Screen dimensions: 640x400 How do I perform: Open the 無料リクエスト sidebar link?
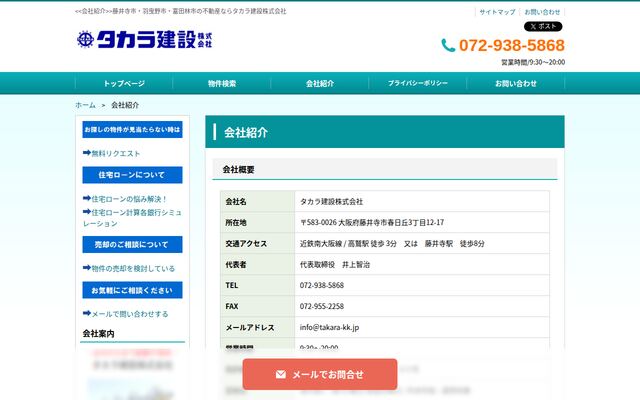(x=116, y=153)
